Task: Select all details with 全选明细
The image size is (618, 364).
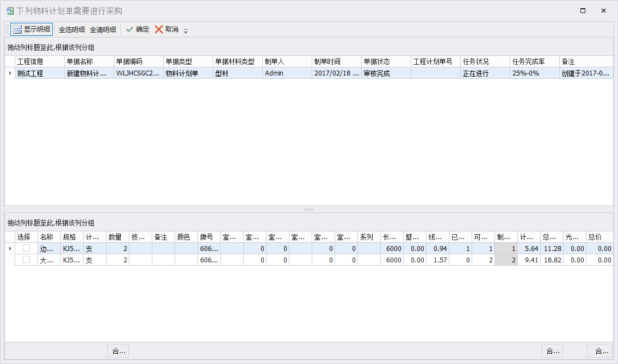Action: click(x=72, y=29)
